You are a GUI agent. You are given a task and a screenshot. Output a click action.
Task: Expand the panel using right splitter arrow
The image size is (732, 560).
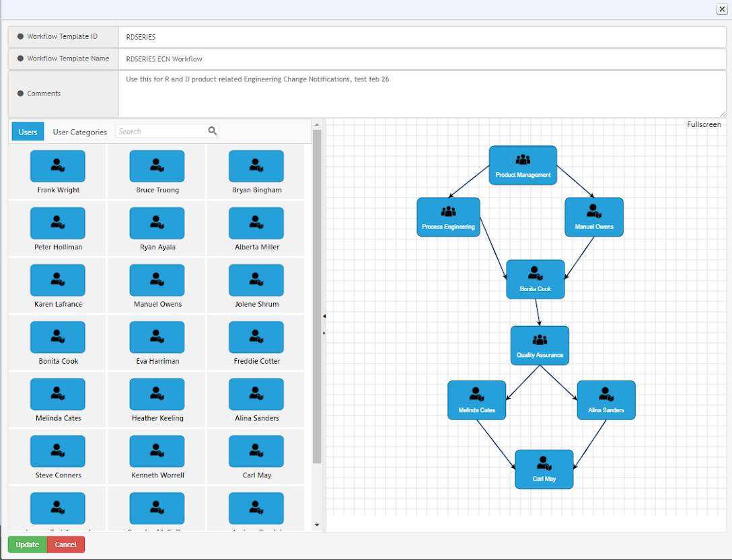[x=324, y=333]
